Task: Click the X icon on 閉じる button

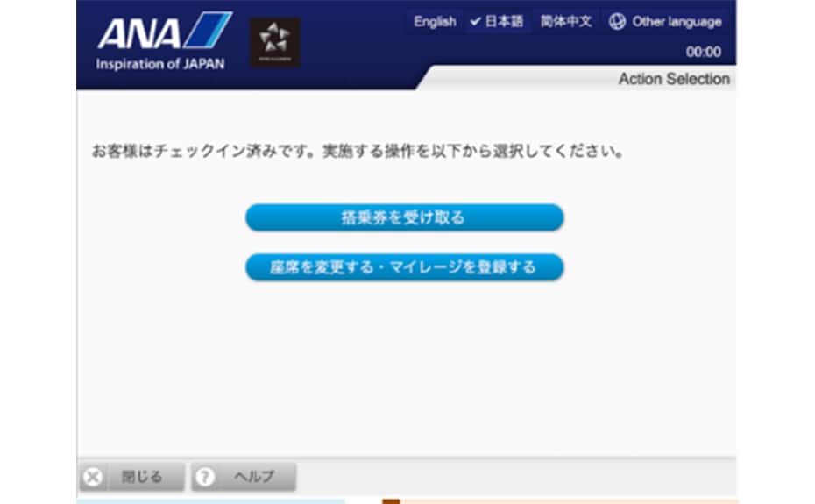Action: pos(93,477)
